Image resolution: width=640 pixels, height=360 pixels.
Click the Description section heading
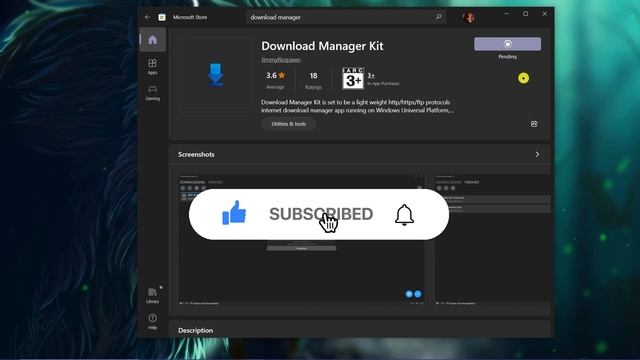tap(196, 330)
